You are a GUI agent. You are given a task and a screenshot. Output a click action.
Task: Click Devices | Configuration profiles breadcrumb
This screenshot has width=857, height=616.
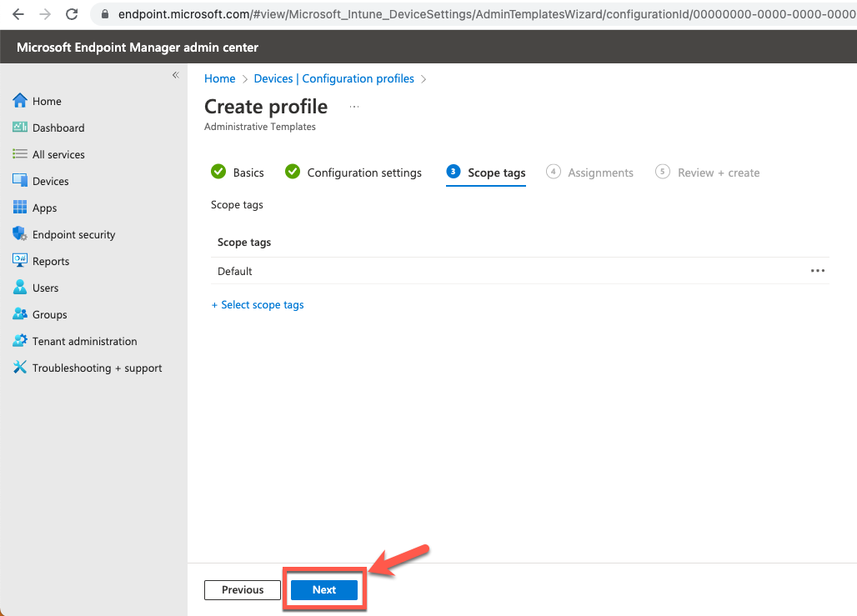click(x=334, y=78)
